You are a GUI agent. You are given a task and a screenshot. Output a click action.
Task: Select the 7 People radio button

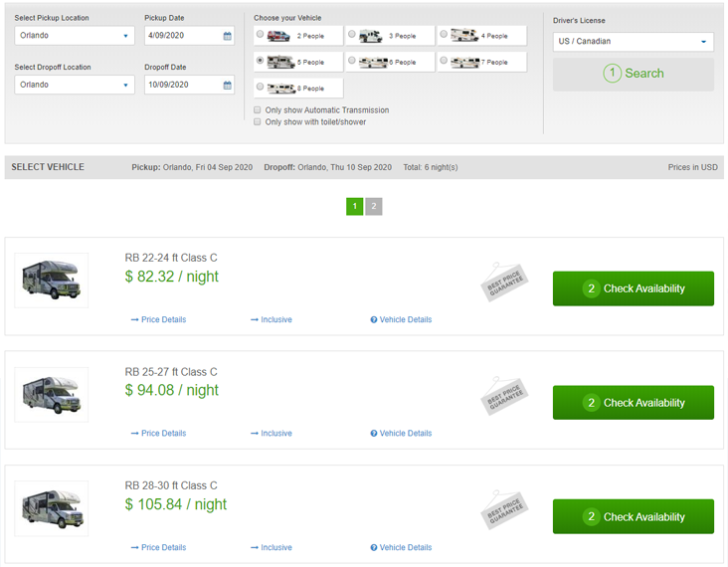pyautogui.click(x=444, y=61)
